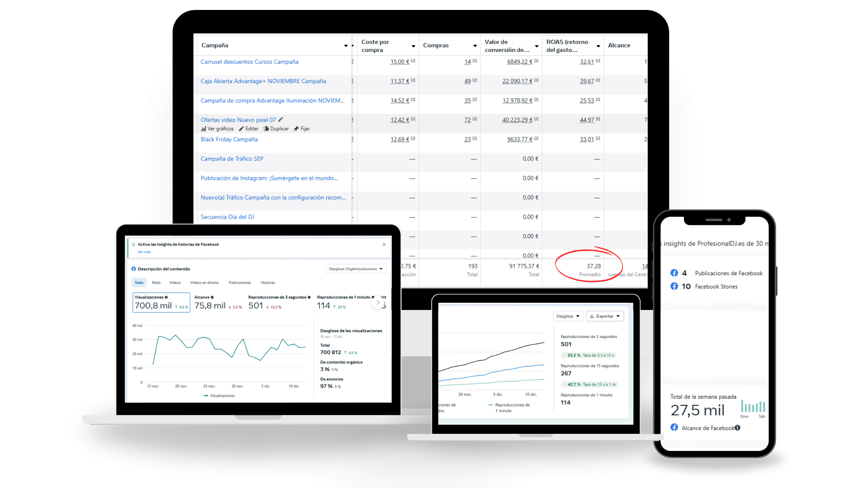Switch to the Reels tab

156,283
